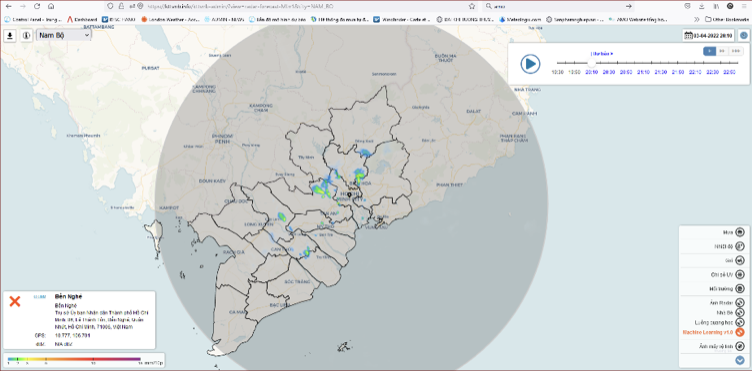
Task: Open browser downloads panel
Action: 702,6
